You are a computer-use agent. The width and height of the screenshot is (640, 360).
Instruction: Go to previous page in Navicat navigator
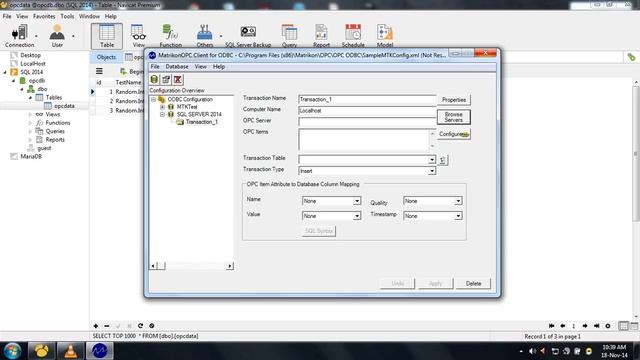tap(563, 326)
